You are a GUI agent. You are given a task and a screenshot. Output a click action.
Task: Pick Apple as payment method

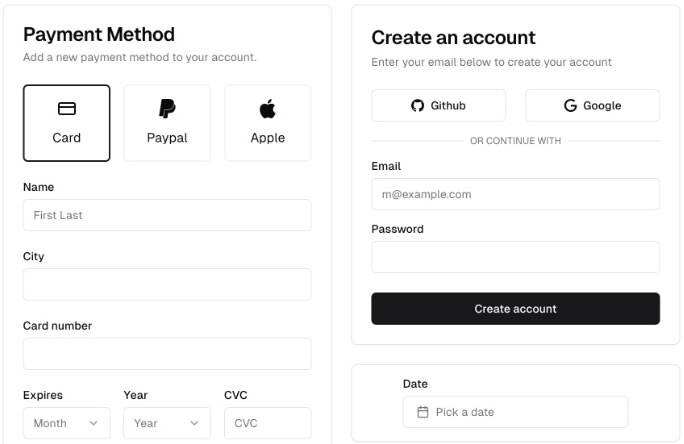tap(267, 123)
